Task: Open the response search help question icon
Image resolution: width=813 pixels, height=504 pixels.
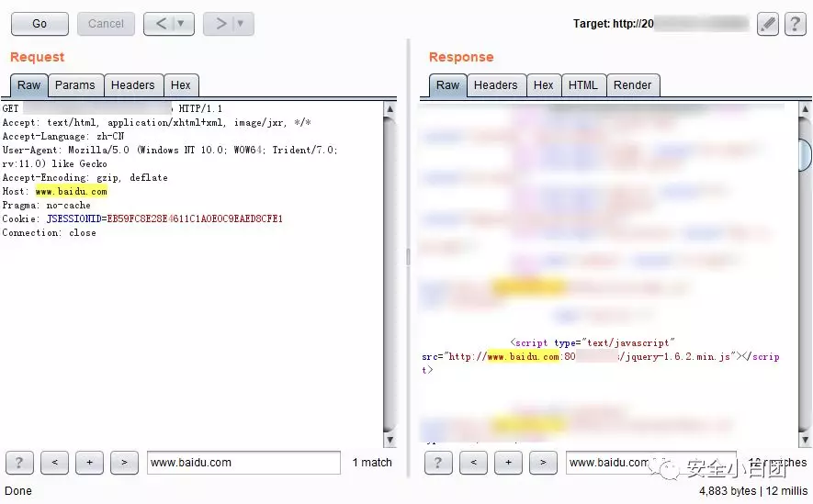Action: pyautogui.click(x=438, y=463)
